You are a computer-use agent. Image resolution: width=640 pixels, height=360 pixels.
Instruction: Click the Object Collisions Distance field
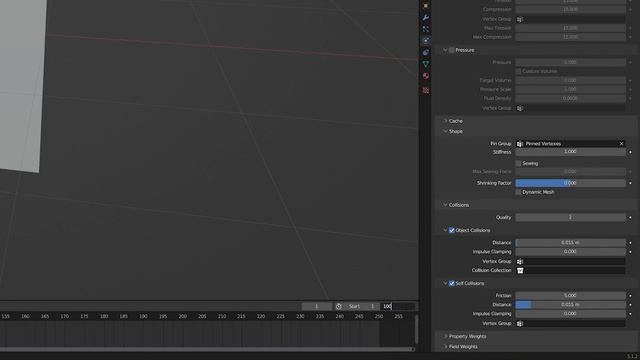(x=570, y=242)
